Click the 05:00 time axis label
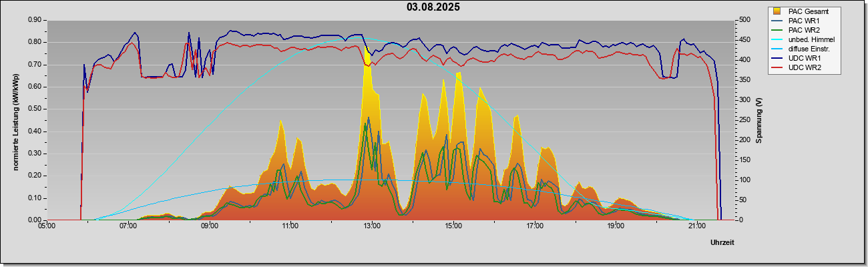Screen dimensions: 868x267 click(x=47, y=227)
